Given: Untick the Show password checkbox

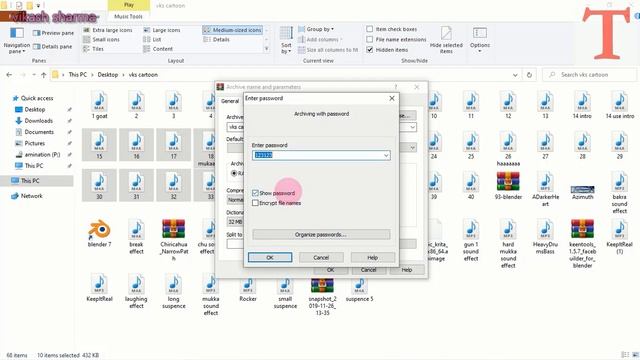Looking at the screenshot, I should click(256, 193).
